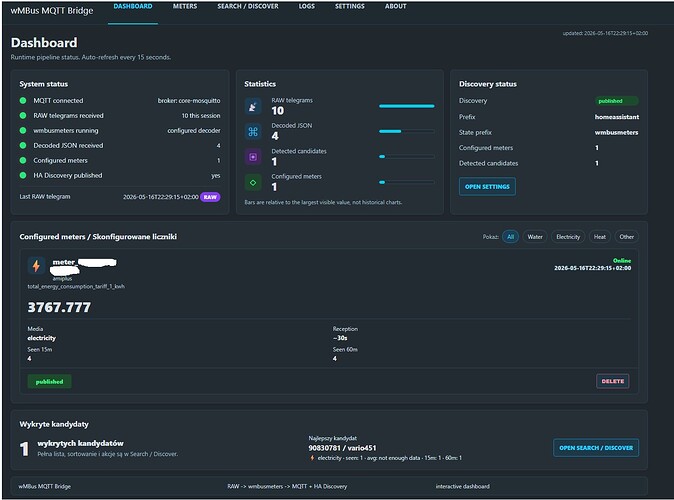Click the Detected candidates progress bar
The height and width of the screenshot is (500, 674).
tap(407, 156)
